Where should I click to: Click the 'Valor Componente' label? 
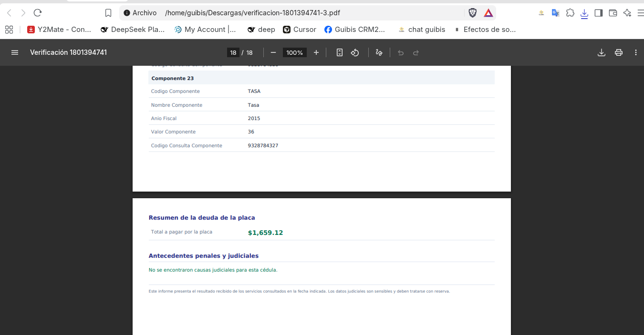[x=173, y=132]
